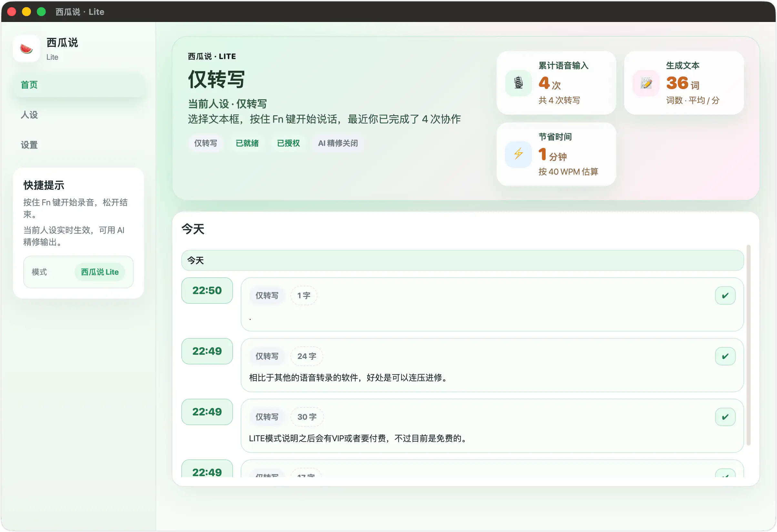This screenshot has width=777, height=532.
Task: Click the 22:50 timestamp badge
Action: pos(207,291)
